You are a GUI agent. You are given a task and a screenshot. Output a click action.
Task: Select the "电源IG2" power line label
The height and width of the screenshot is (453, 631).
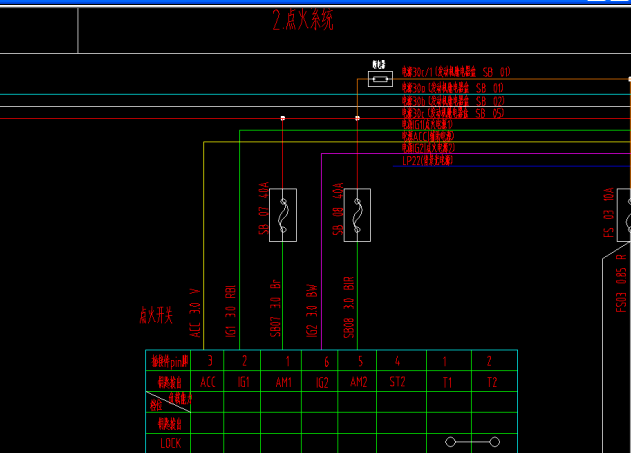(429, 148)
